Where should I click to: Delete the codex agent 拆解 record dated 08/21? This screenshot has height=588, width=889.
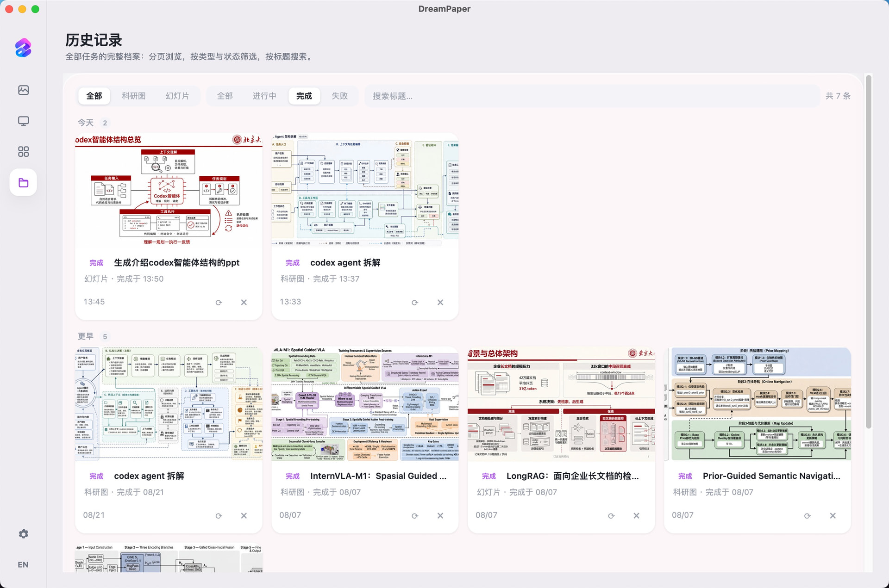(244, 516)
